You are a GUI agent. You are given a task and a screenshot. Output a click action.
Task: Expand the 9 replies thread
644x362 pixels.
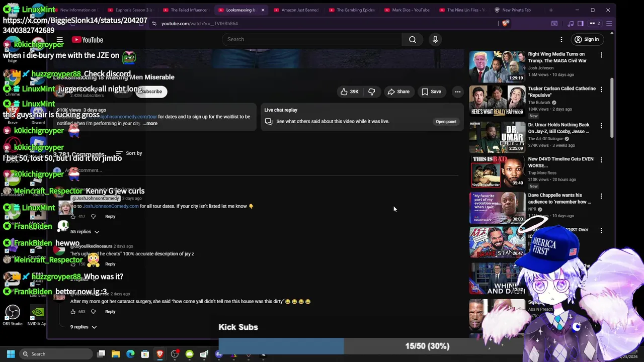[x=83, y=327]
